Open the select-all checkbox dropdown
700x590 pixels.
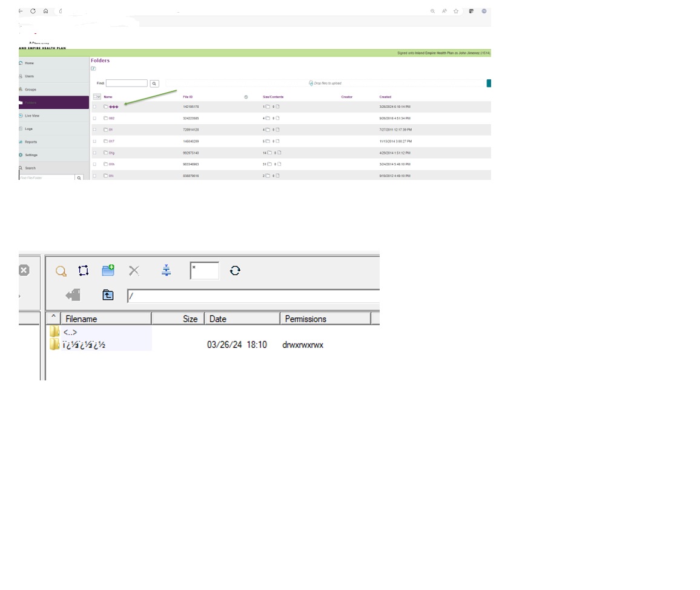pos(97,96)
